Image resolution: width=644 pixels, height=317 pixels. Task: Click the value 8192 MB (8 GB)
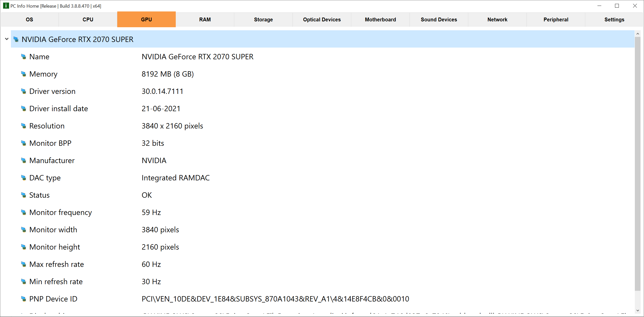click(168, 74)
